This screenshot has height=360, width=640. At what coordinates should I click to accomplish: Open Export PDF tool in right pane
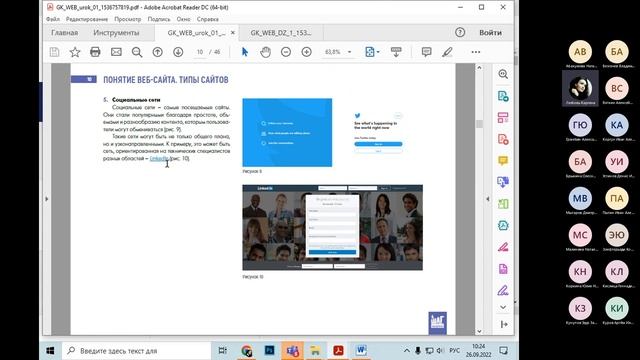point(503,96)
